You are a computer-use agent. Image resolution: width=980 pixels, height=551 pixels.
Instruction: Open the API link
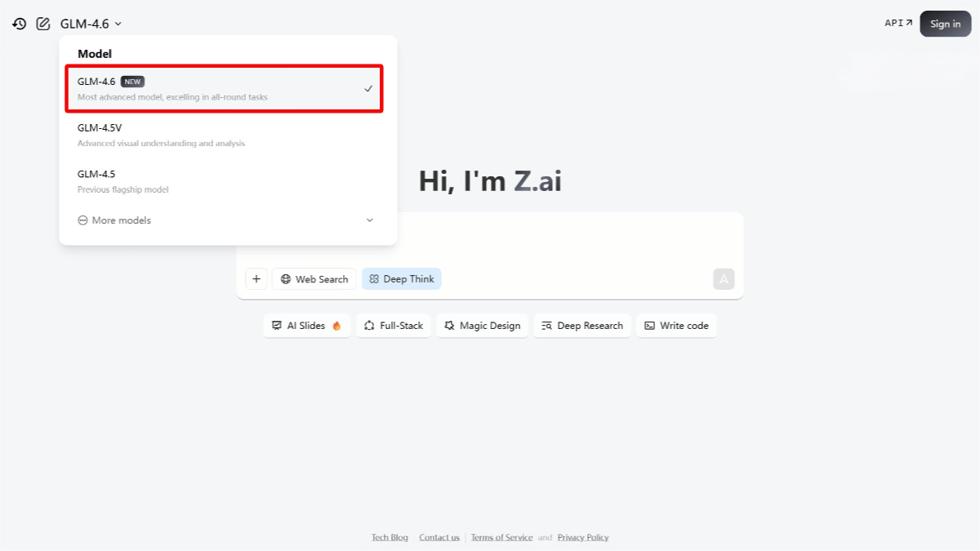point(898,24)
